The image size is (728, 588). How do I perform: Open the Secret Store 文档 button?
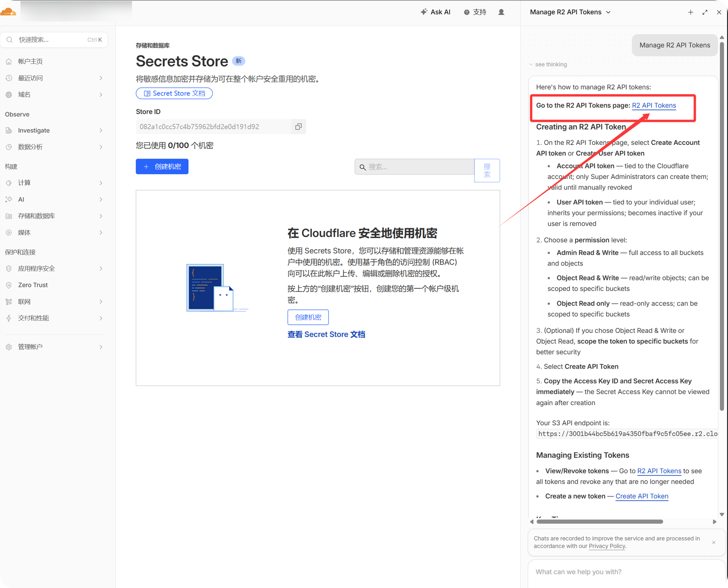pyautogui.click(x=174, y=93)
